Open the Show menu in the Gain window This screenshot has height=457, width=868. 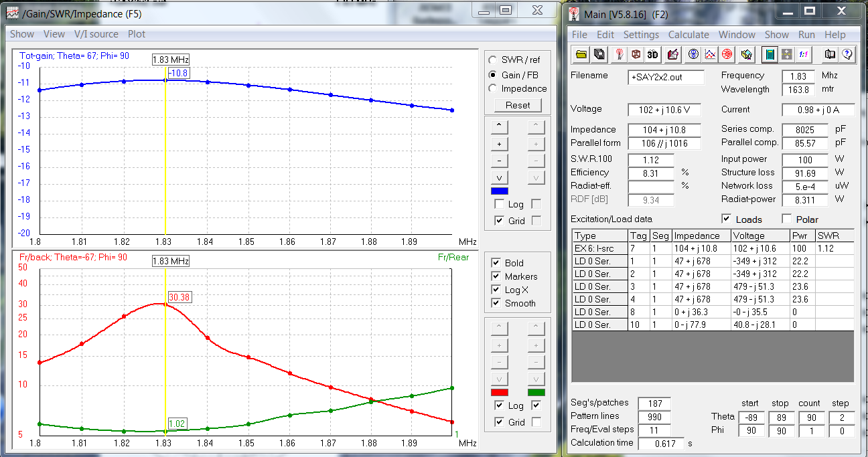click(22, 34)
